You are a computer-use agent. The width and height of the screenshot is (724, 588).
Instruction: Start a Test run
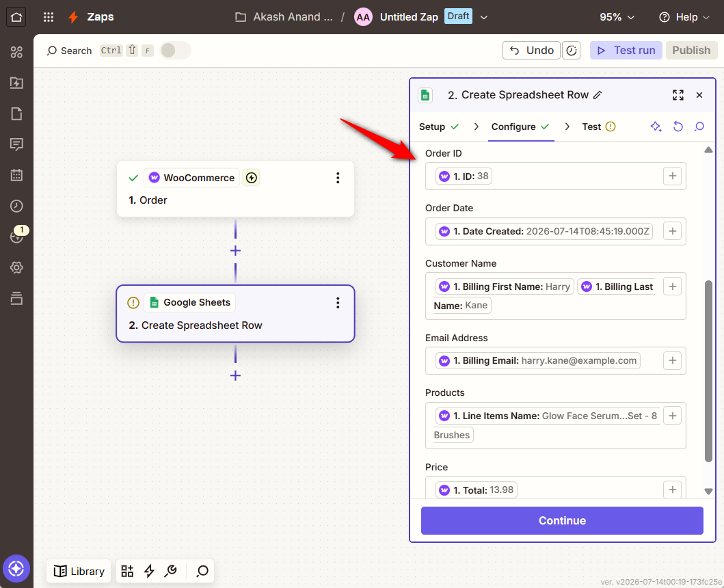click(626, 51)
